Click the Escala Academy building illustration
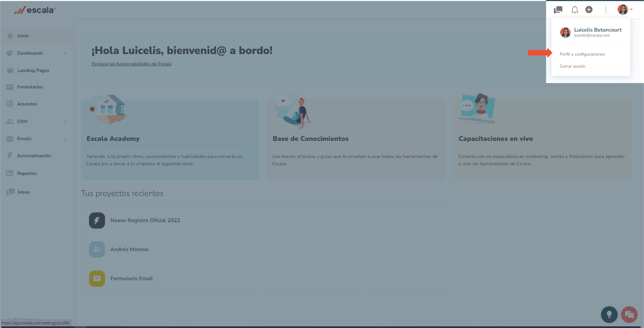This screenshot has width=644, height=328. point(108,109)
